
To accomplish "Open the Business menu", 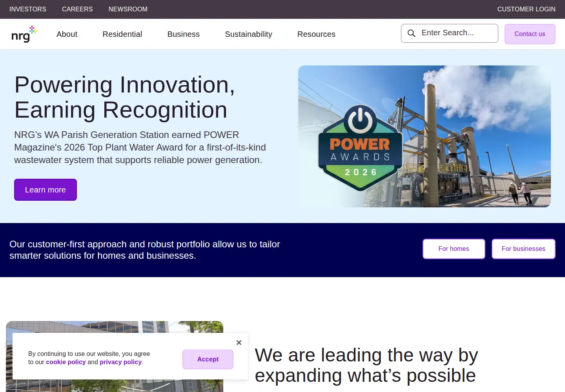I will 183,34.
